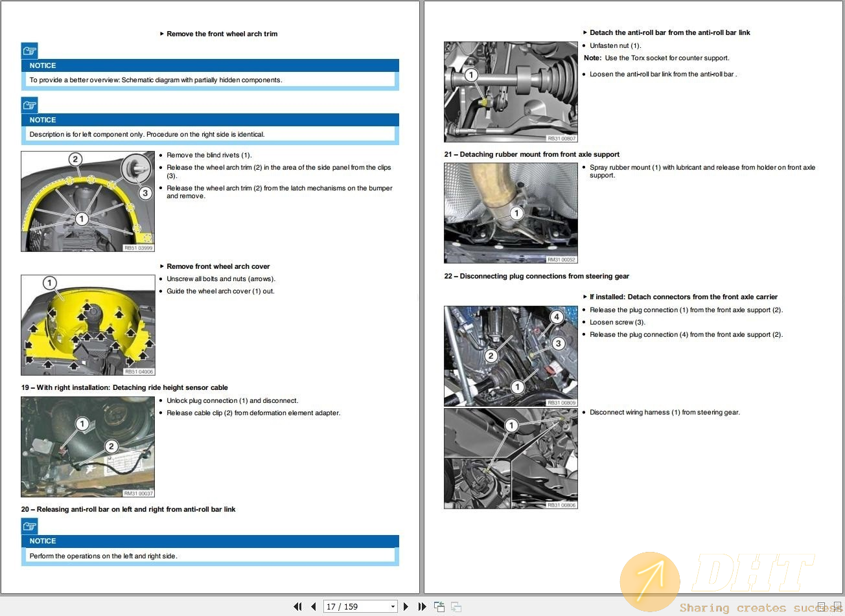This screenshot has width=845, height=616.
Task: Click the note 'Use the Torx socket for counter support.'
Action: tap(667, 58)
